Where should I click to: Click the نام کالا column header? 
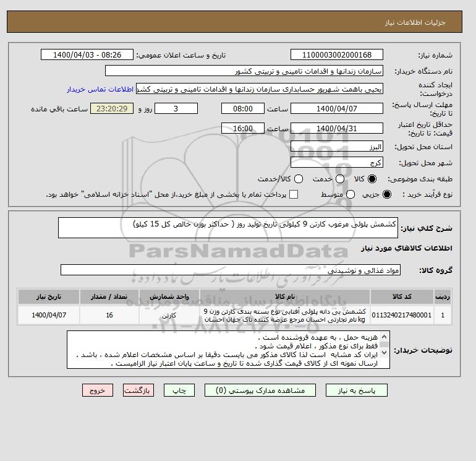tap(285, 296)
